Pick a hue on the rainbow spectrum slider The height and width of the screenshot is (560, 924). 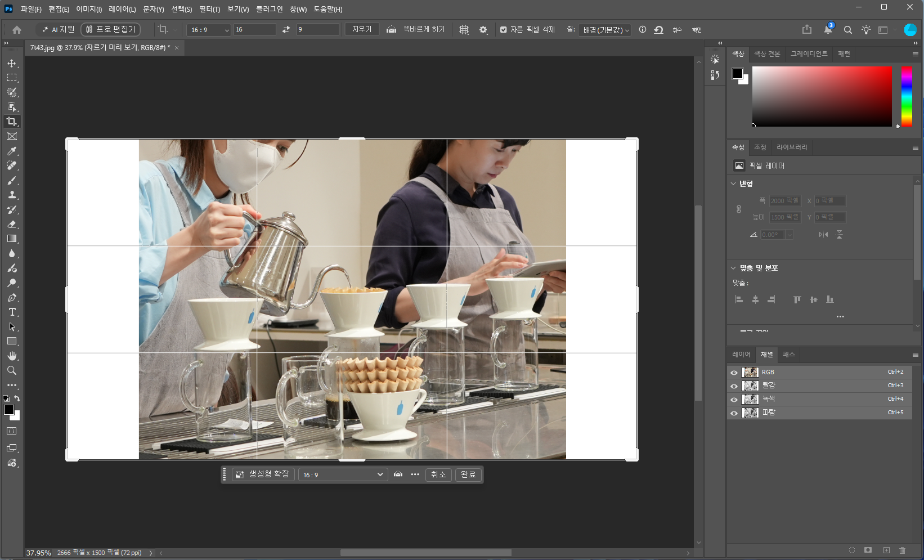907,96
